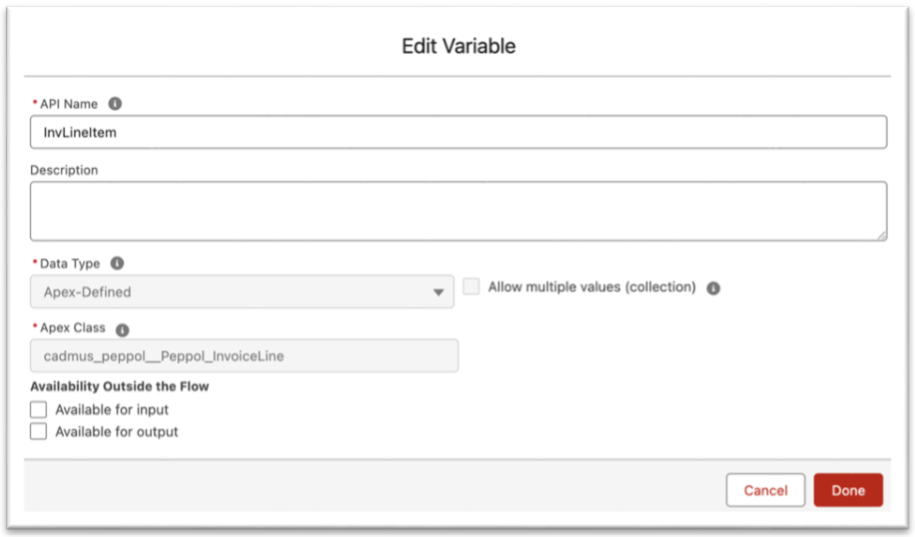The width and height of the screenshot is (915, 537).
Task: Click the Data Type dropdown arrow
Action: (437, 293)
